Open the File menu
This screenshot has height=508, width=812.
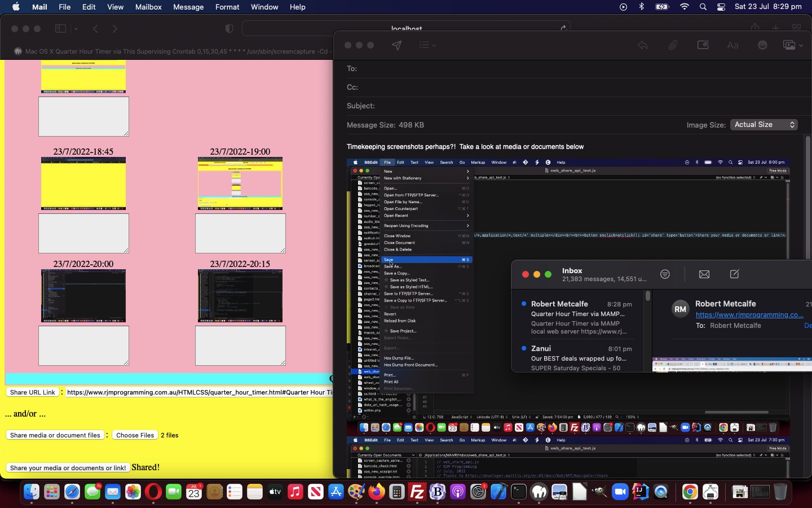pyautogui.click(x=65, y=7)
